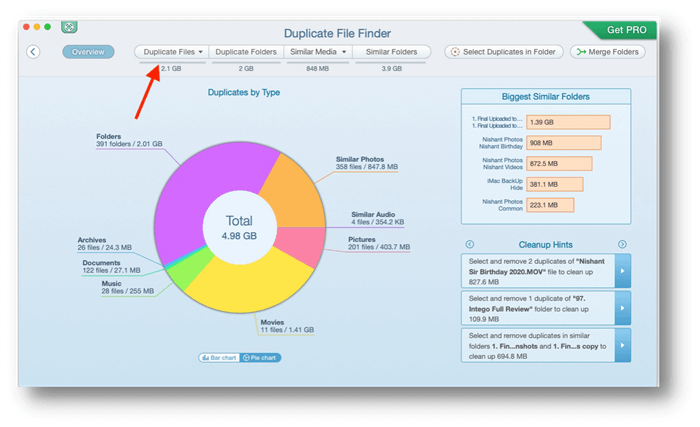Image resolution: width=700 pixels, height=427 pixels.
Task: Click the green Music pie segment
Action: click(190, 272)
